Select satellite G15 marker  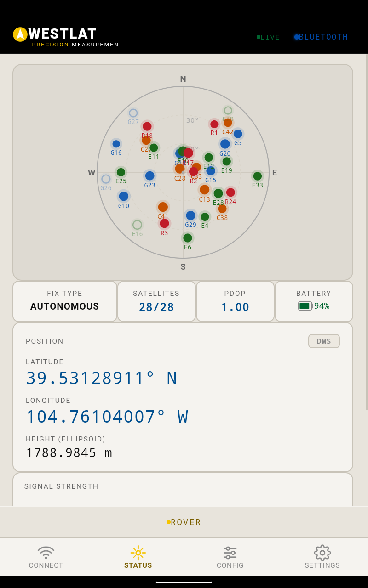(x=211, y=171)
